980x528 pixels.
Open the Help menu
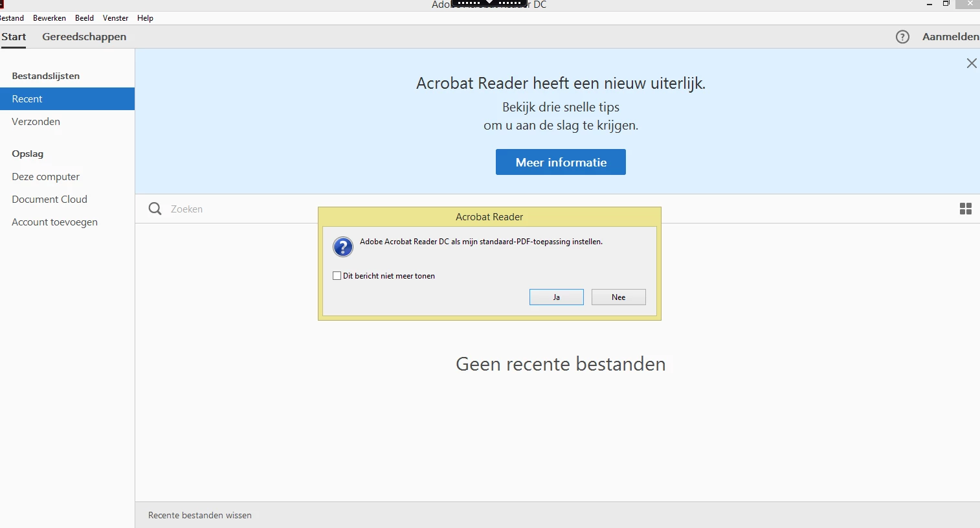coord(145,18)
